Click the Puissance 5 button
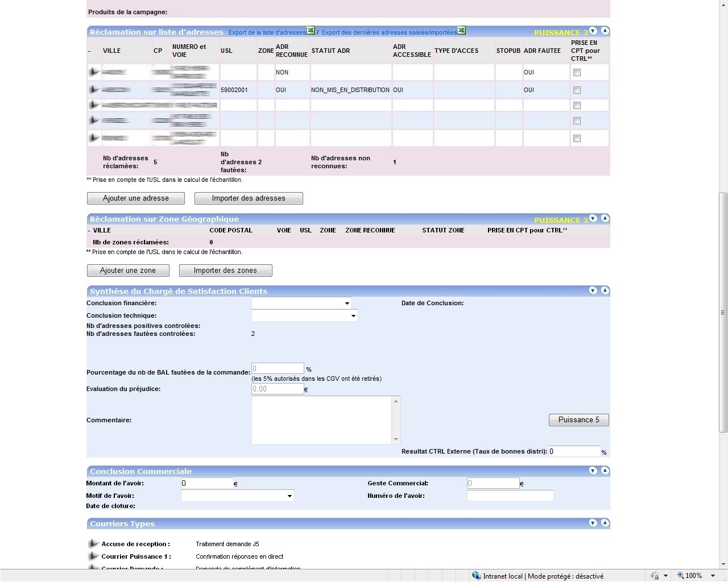The image size is (728, 582). (578, 420)
